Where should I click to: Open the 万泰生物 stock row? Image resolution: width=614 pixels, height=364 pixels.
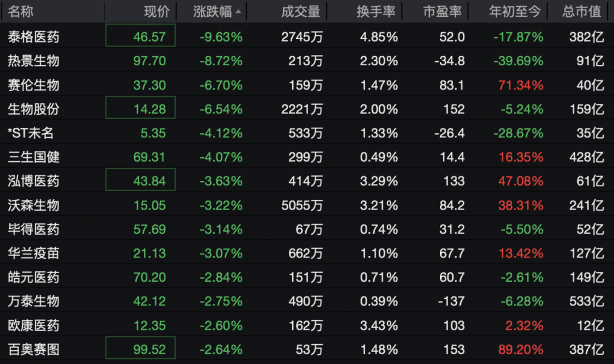[307, 301]
